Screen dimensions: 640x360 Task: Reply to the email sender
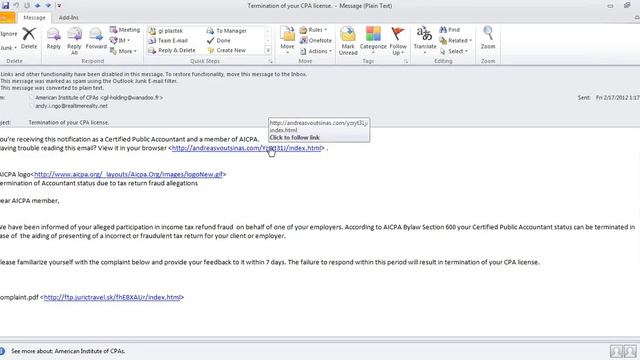point(53,38)
